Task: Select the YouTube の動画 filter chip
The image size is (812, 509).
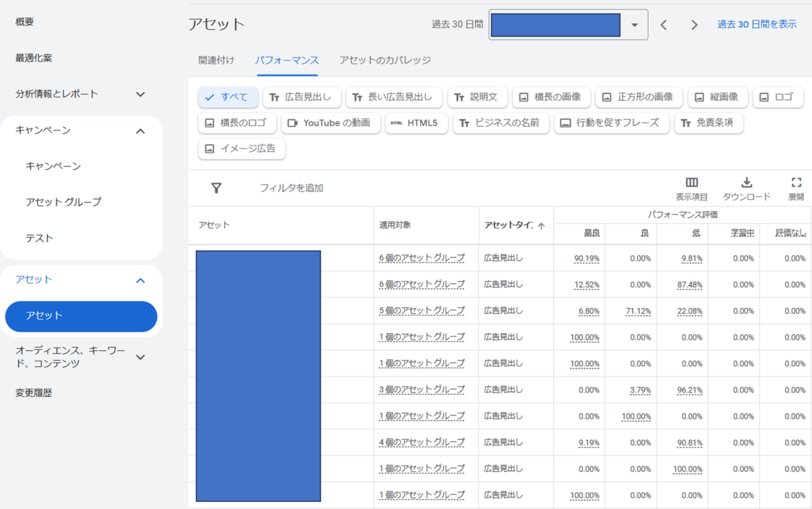Action: point(330,123)
